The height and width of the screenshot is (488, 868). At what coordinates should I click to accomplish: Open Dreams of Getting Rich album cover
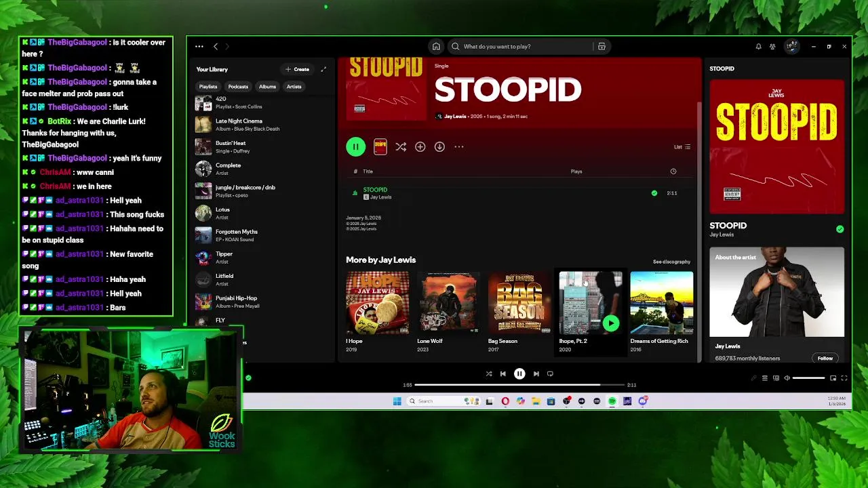click(662, 303)
